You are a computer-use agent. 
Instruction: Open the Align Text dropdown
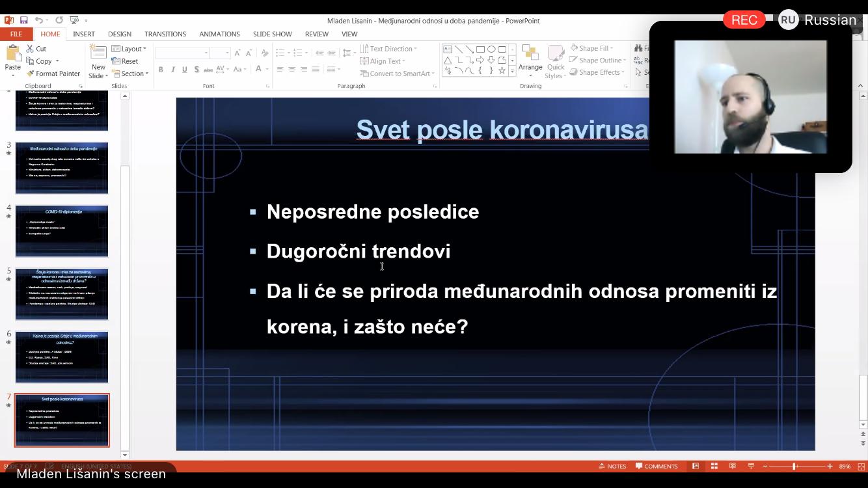(x=383, y=61)
